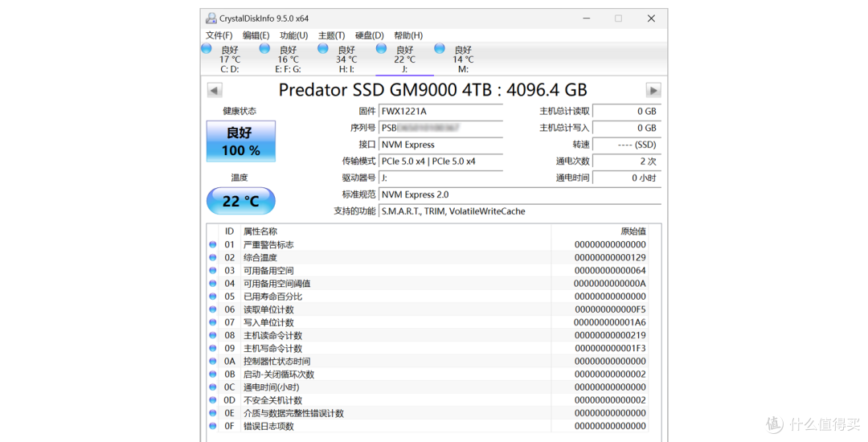868x442 pixels.
Task: Click status dot of attribute 0F 错误日志项数
Action: point(212,426)
